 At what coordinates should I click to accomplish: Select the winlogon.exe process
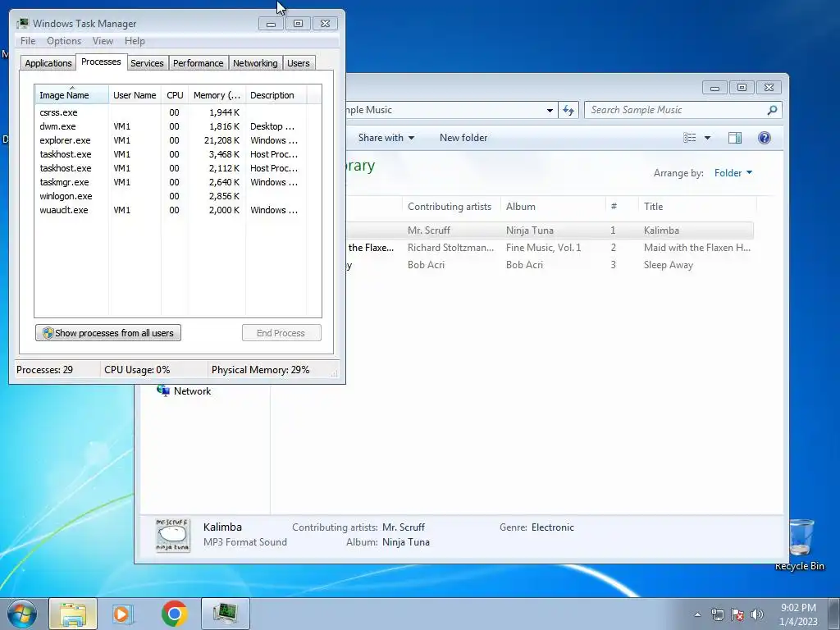click(x=66, y=196)
